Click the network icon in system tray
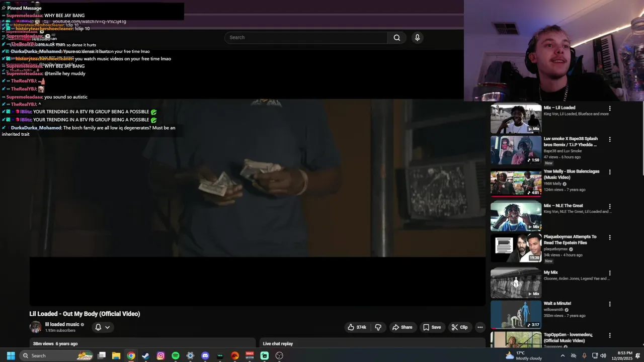Screen dimensions: 644x362 tap(595, 355)
